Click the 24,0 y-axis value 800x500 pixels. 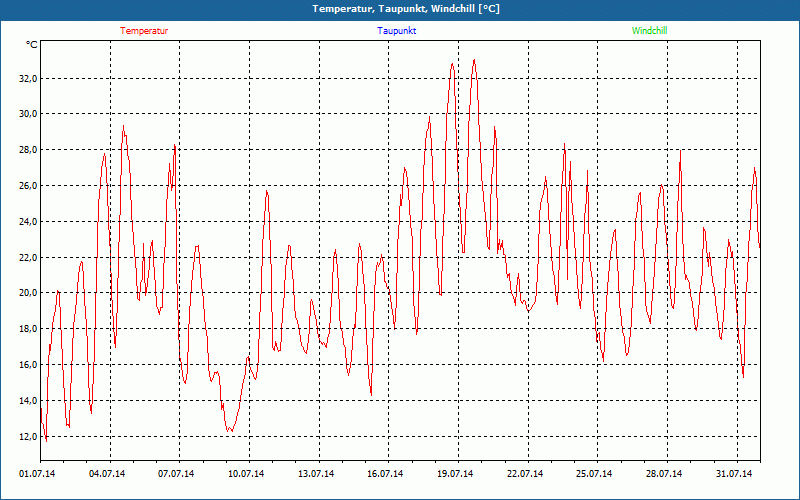pyautogui.click(x=28, y=221)
